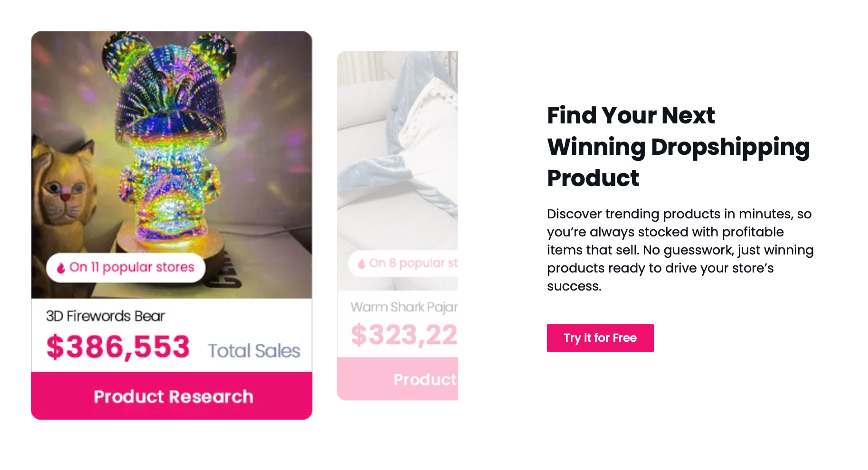Click the 'Try it for Free' button
Viewport: 868px width, 470px height.
click(600, 338)
